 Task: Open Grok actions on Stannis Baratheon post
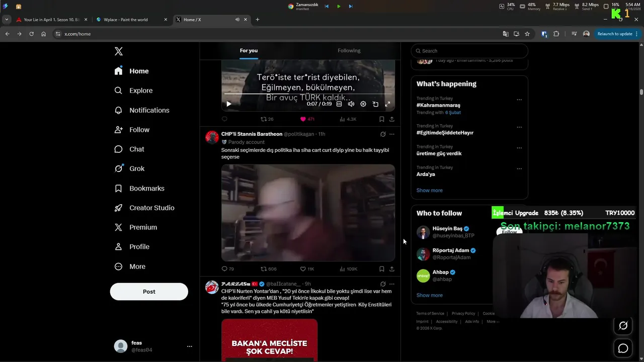(383, 134)
